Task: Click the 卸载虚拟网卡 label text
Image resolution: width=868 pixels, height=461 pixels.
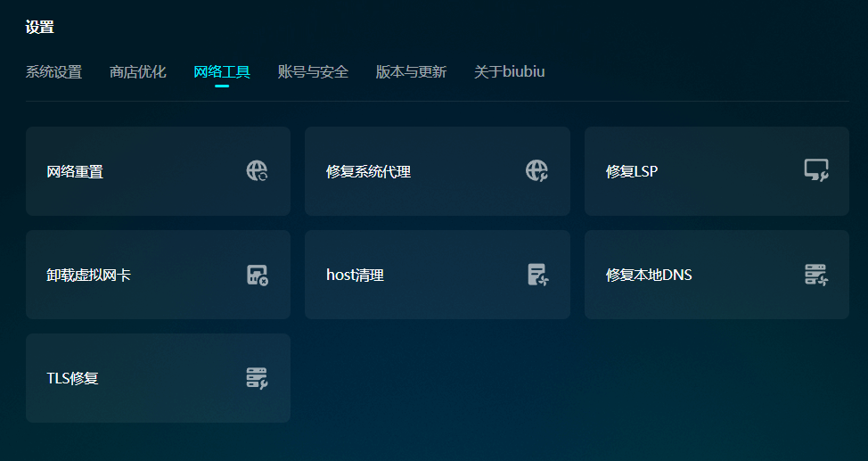Action: point(88,275)
